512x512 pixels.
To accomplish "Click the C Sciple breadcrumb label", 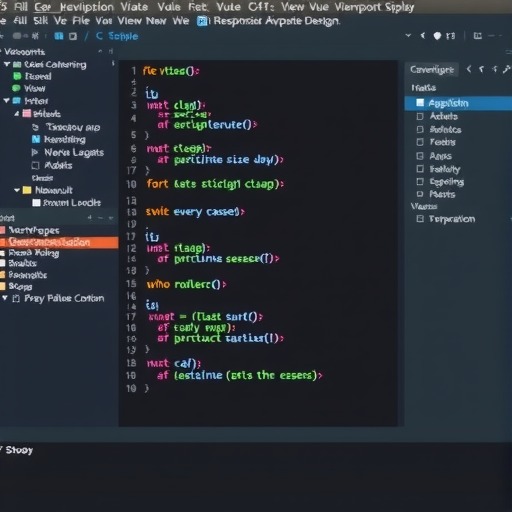I will (x=117, y=36).
